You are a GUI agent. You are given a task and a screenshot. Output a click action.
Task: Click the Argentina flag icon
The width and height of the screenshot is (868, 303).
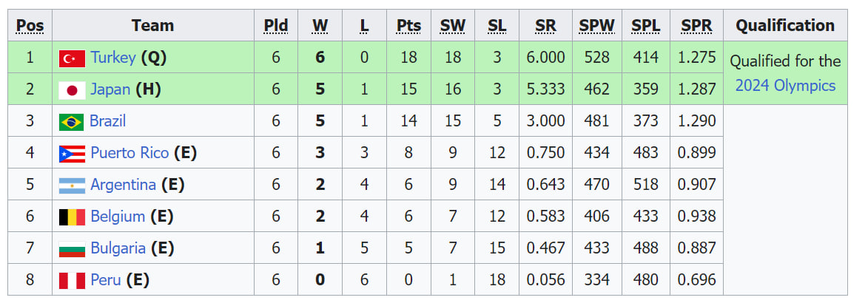click(x=72, y=185)
